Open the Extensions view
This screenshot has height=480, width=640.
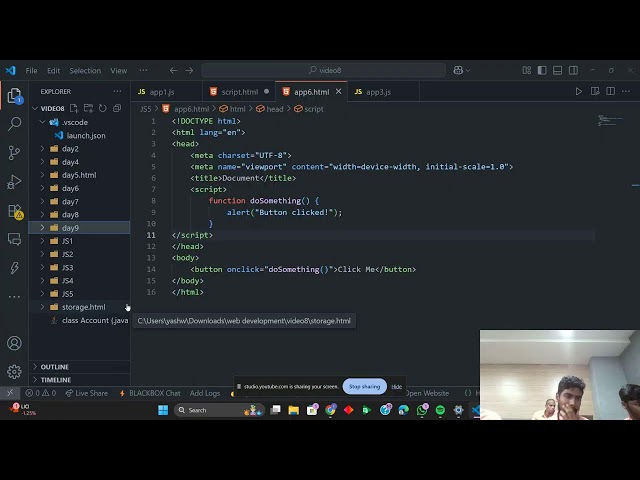[15, 211]
